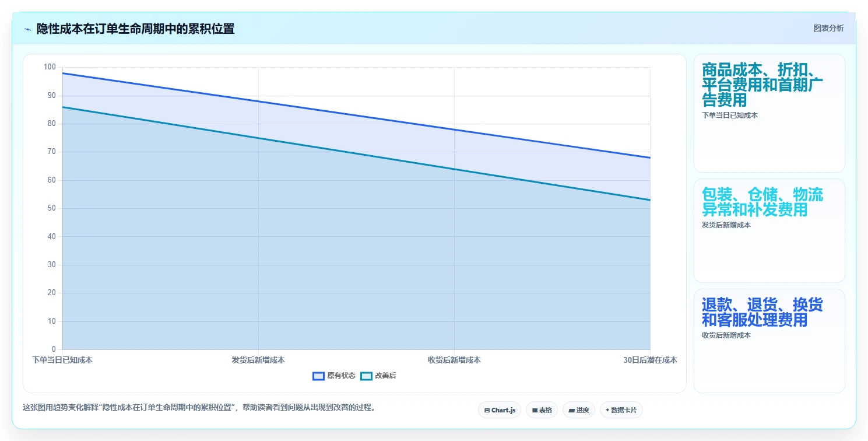
Task: Click the y-axis value 0
Action: pyautogui.click(x=54, y=349)
